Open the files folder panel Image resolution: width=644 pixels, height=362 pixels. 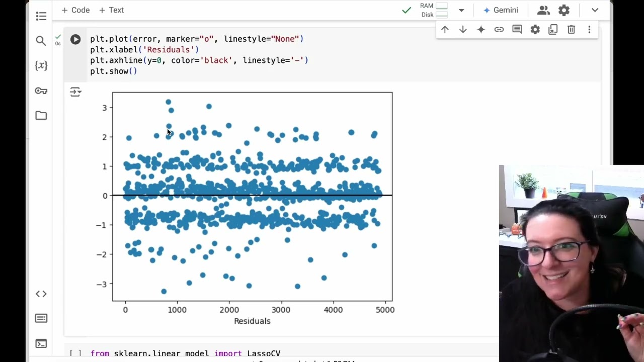click(41, 116)
